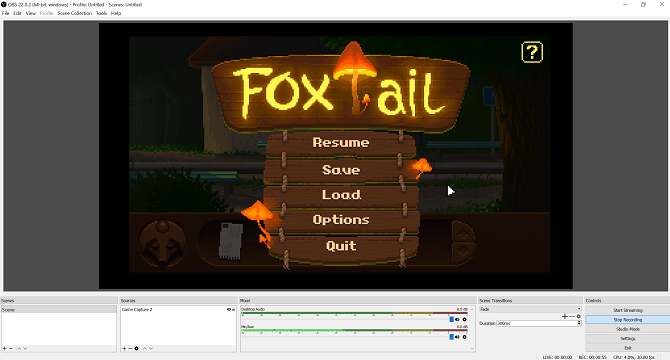
Task: Mute Mic/Aux speaker icon
Action: [457, 337]
